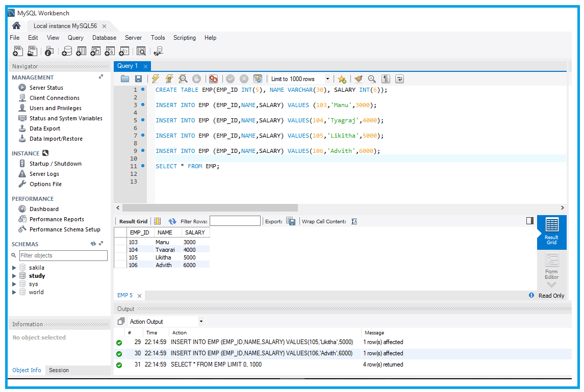Image resolution: width=584 pixels, height=392 pixels.
Task: Open the Query menu
Action: (75, 37)
